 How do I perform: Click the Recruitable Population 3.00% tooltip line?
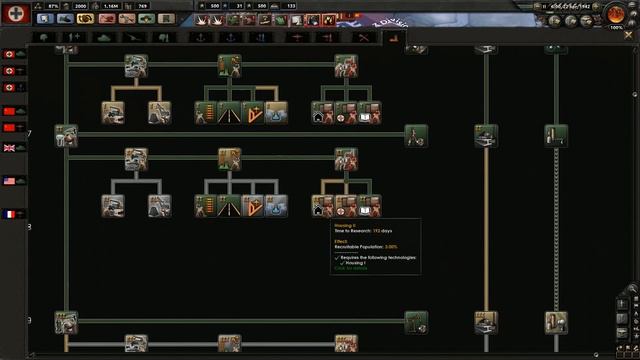coord(366,247)
